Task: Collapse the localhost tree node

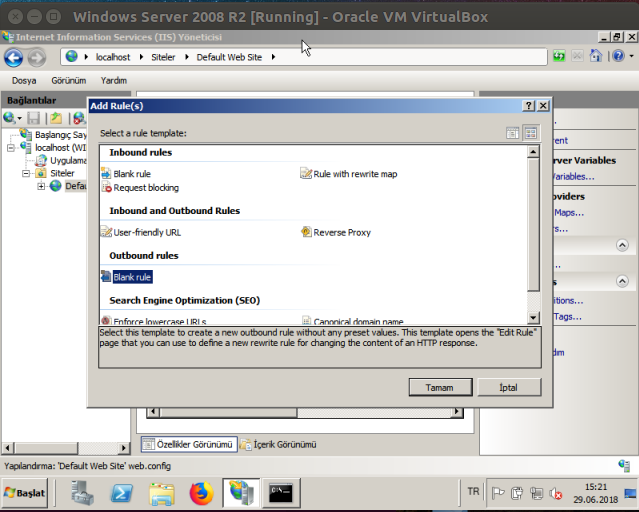Action: coord(11,148)
